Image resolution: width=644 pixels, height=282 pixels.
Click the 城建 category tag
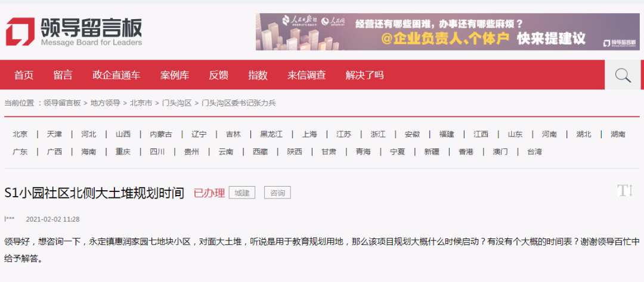point(241,193)
